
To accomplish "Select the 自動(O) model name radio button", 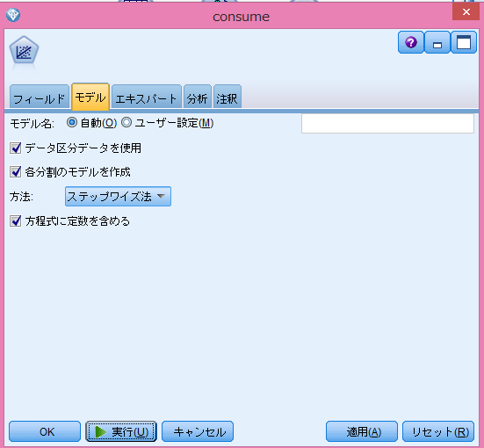I will tap(72, 123).
